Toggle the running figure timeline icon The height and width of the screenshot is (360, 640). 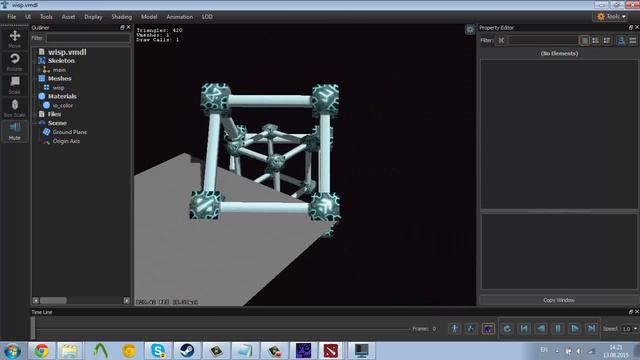click(x=471, y=329)
